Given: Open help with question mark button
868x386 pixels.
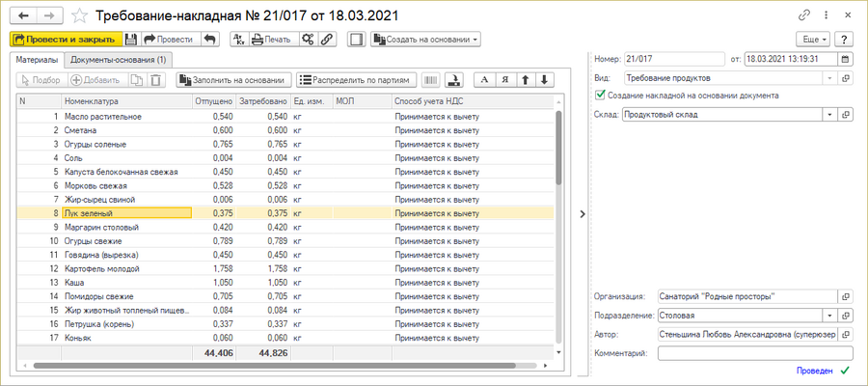Looking at the screenshot, I should pyautogui.click(x=844, y=40).
